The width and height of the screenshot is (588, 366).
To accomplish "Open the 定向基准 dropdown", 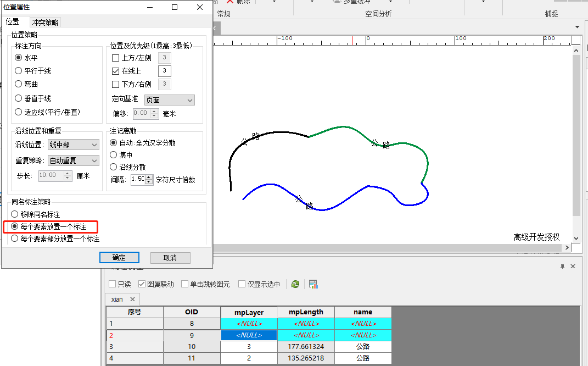I will tap(169, 100).
